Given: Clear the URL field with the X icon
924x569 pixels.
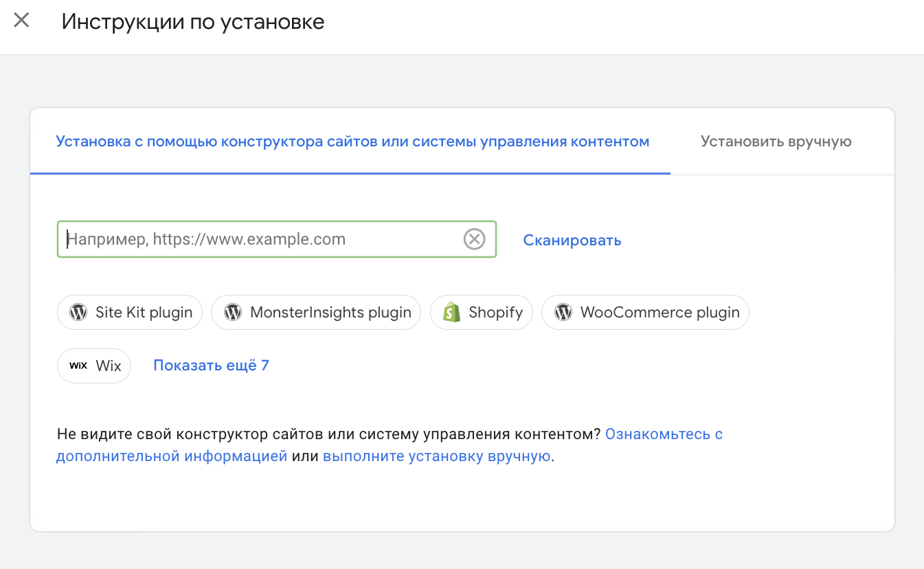Looking at the screenshot, I should click(474, 239).
